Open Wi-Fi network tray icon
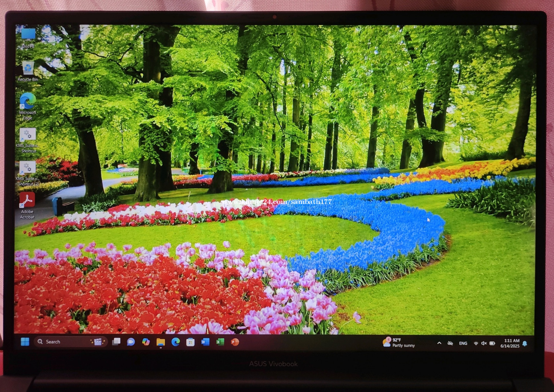Viewport: 554px width, 392px height. pyautogui.click(x=476, y=343)
